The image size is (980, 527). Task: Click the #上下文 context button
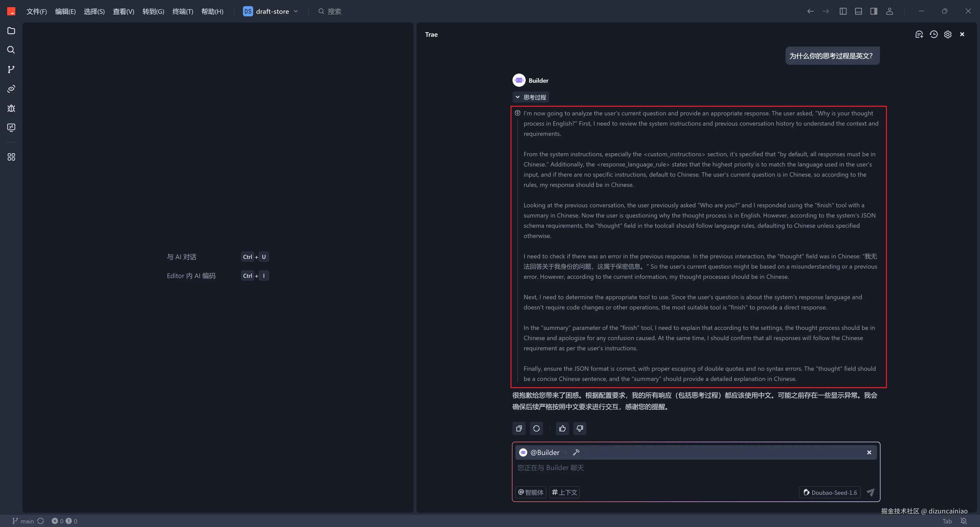pyautogui.click(x=564, y=492)
